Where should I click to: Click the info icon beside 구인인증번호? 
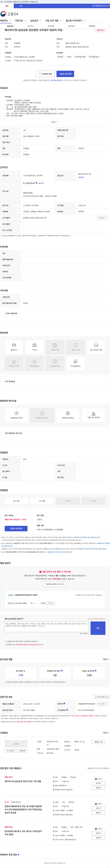(x=67, y=710)
